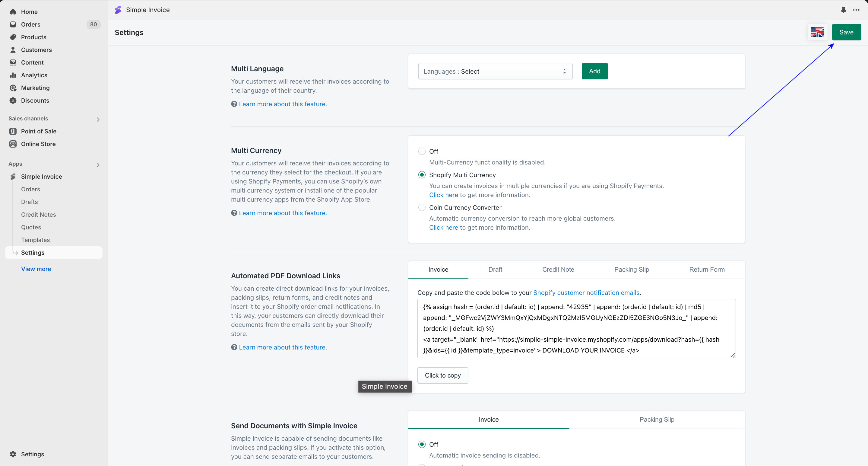Viewport: 868px width, 466px height.
Task: Select Coin Currency Converter option
Action: point(422,208)
